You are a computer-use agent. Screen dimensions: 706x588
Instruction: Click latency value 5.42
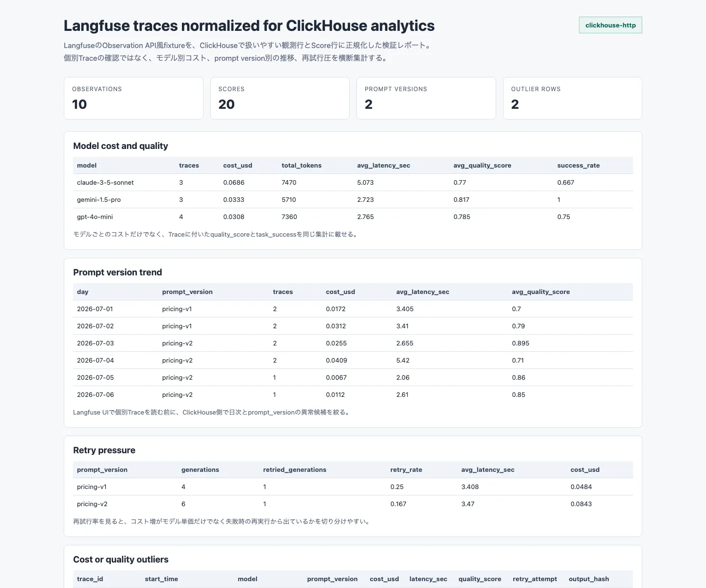click(x=403, y=361)
